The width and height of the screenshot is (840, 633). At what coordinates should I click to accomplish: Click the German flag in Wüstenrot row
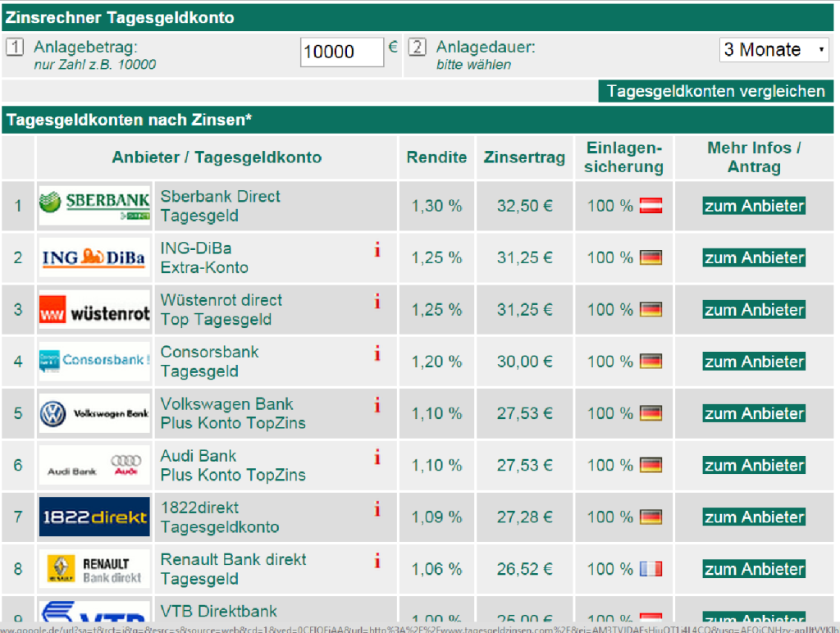click(x=651, y=310)
